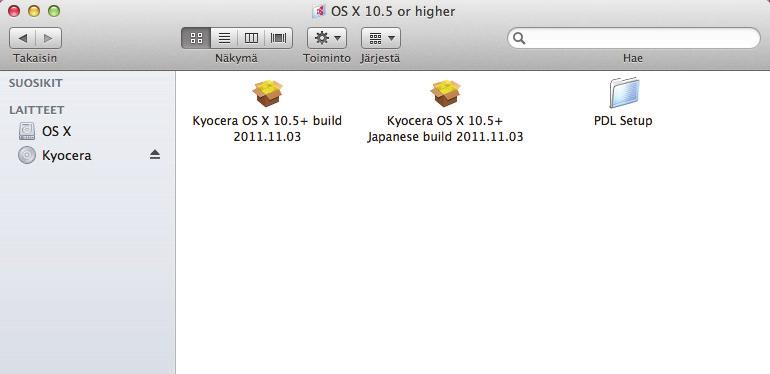Image resolution: width=770 pixels, height=374 pixels.
Task: Switch to list view
Action: (224, 38)
